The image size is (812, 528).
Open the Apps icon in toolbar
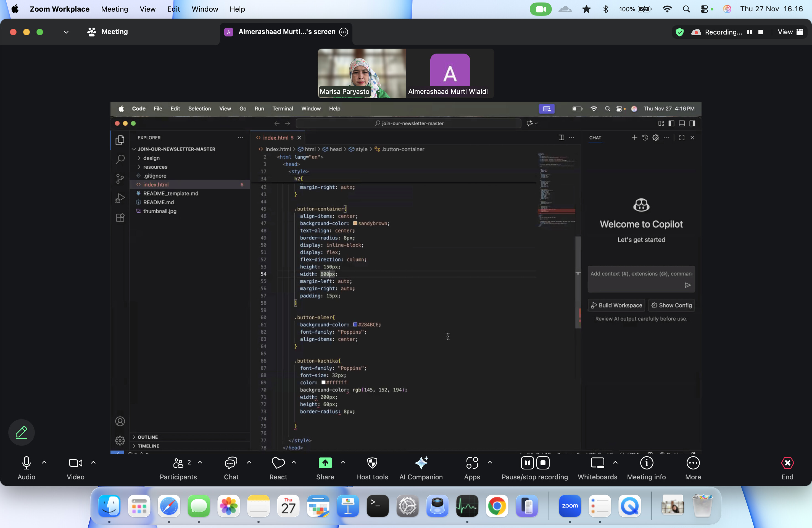[x=472, y=463]
